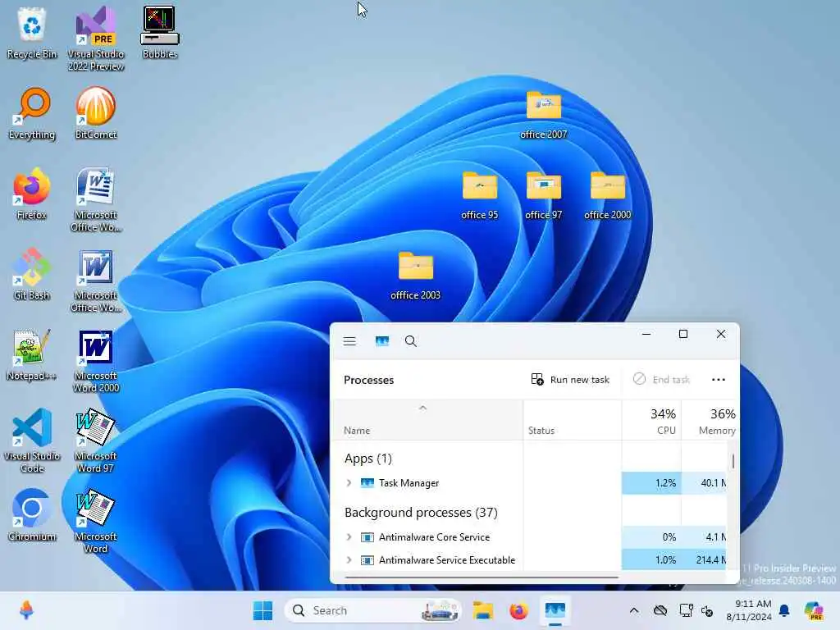Image resolution: width=840 pixels, height=630 pixels.
Task: Click the notification bell in system tray
Action: click(784, 610)
